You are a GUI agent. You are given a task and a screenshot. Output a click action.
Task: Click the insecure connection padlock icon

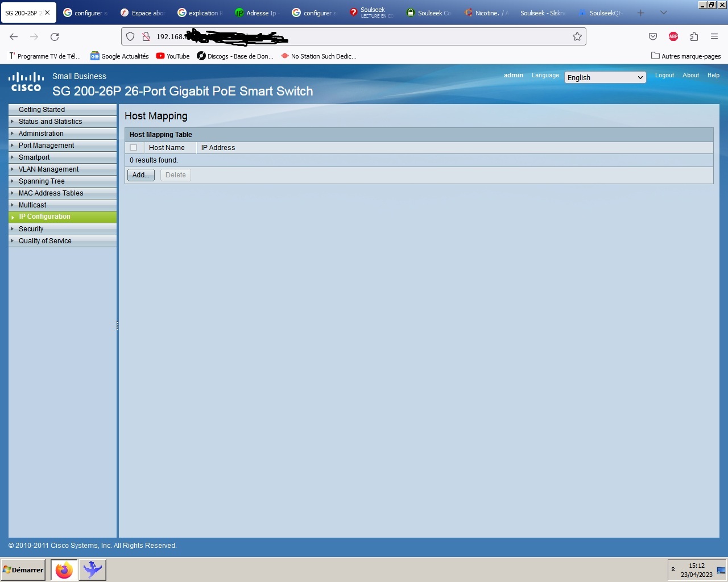146,36
